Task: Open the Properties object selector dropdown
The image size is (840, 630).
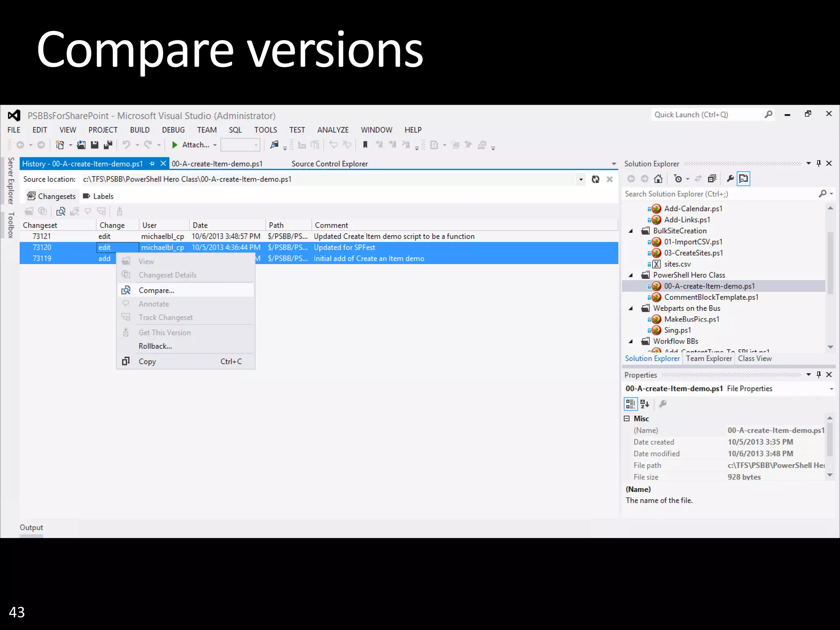Action: pos(831,389)
